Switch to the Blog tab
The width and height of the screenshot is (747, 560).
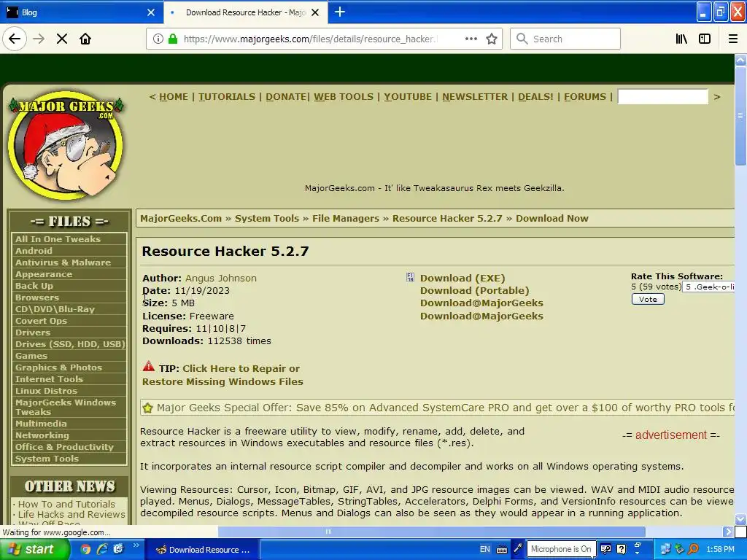coord(81,12)
